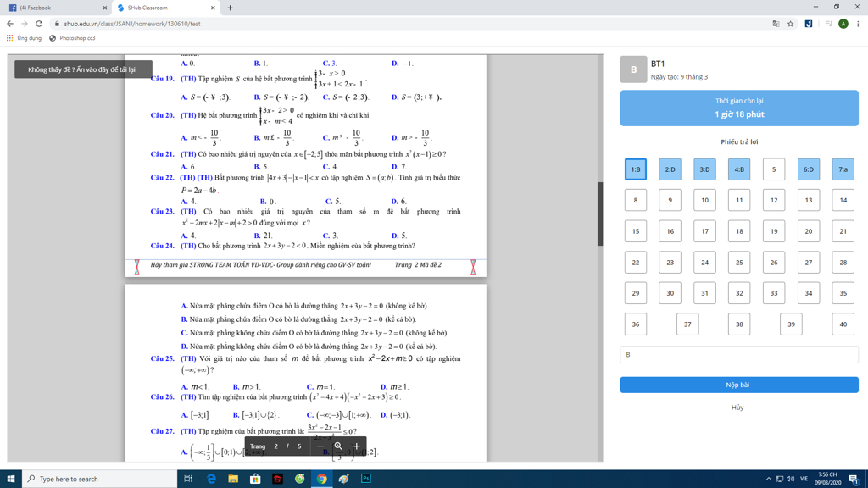Screen dimensions: 868x488
Task: Bookmark this page with the star icon
Action: tap(791, 24)
